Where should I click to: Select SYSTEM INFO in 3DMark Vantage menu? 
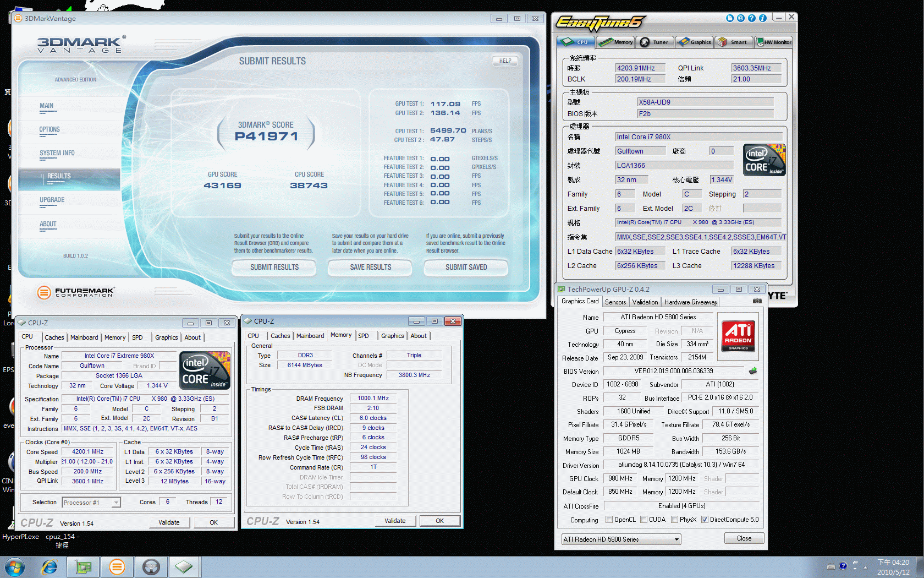point(57,153)
